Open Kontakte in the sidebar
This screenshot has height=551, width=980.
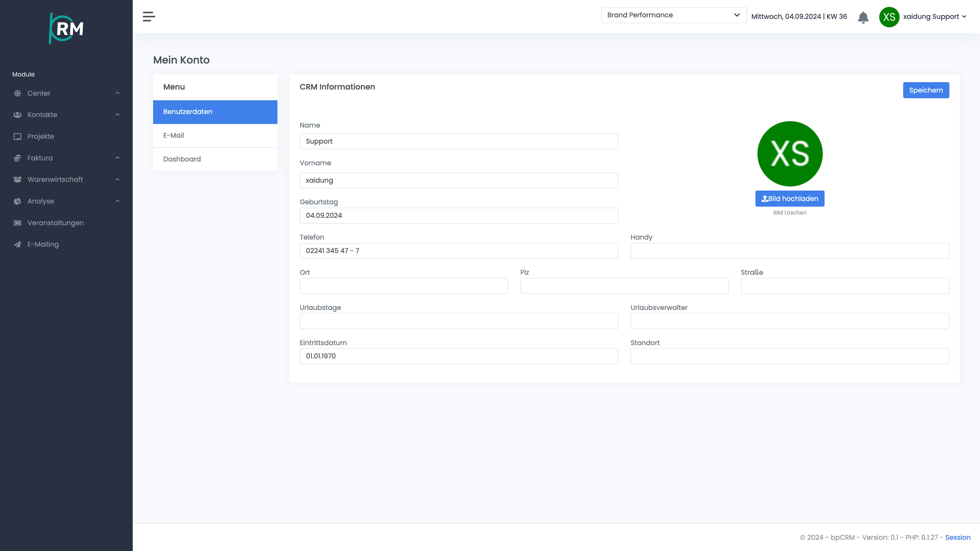point(66,115)
